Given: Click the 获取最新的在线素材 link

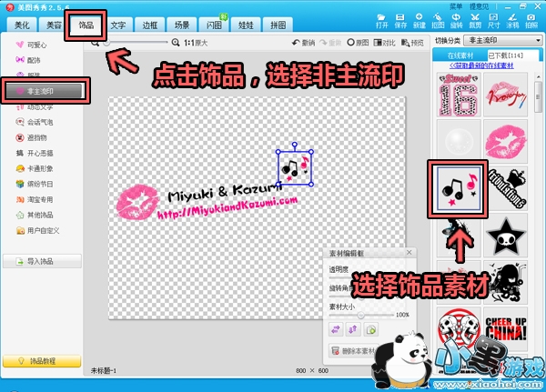Looking at the screenshot, I should pyautogui.click(x=481, y=65).
